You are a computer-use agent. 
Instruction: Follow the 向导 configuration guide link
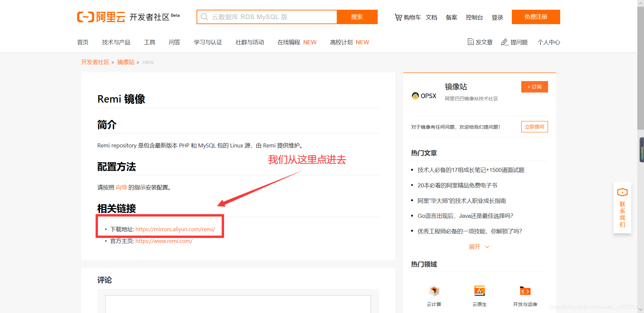pyautogui.click(x=121, y=187)
